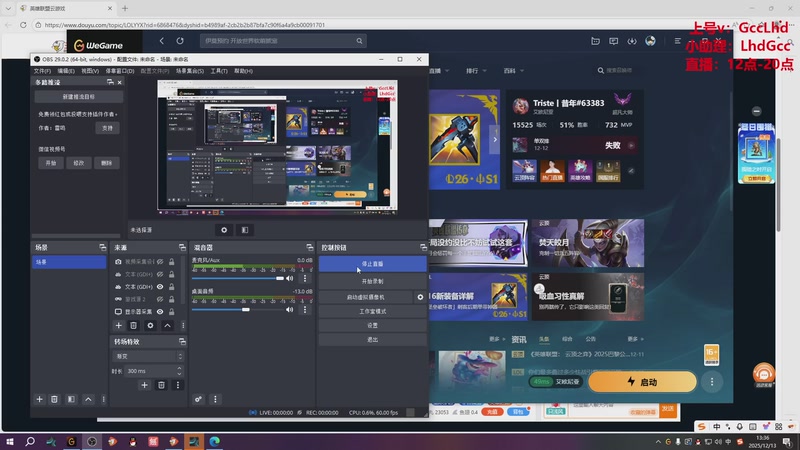Undock the Scenes panel

tap(103, 247)
